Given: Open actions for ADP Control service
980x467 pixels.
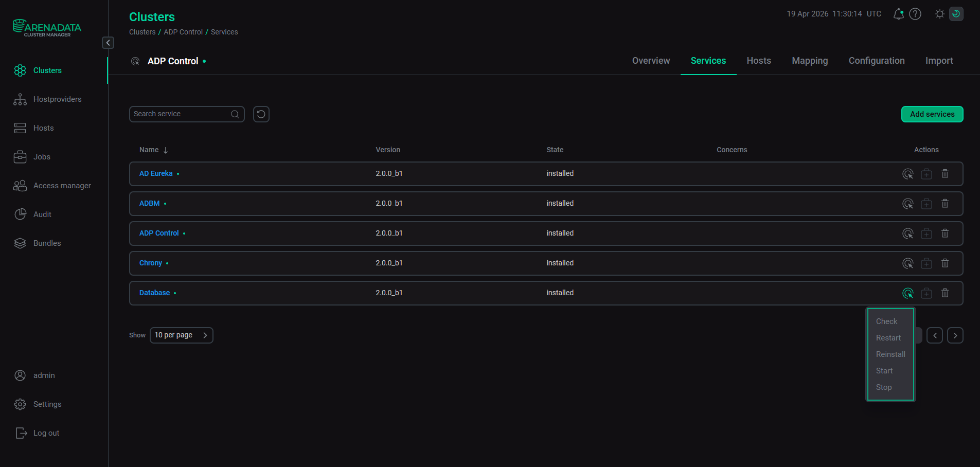Looking at the screenshot, I should pos(908,233).
